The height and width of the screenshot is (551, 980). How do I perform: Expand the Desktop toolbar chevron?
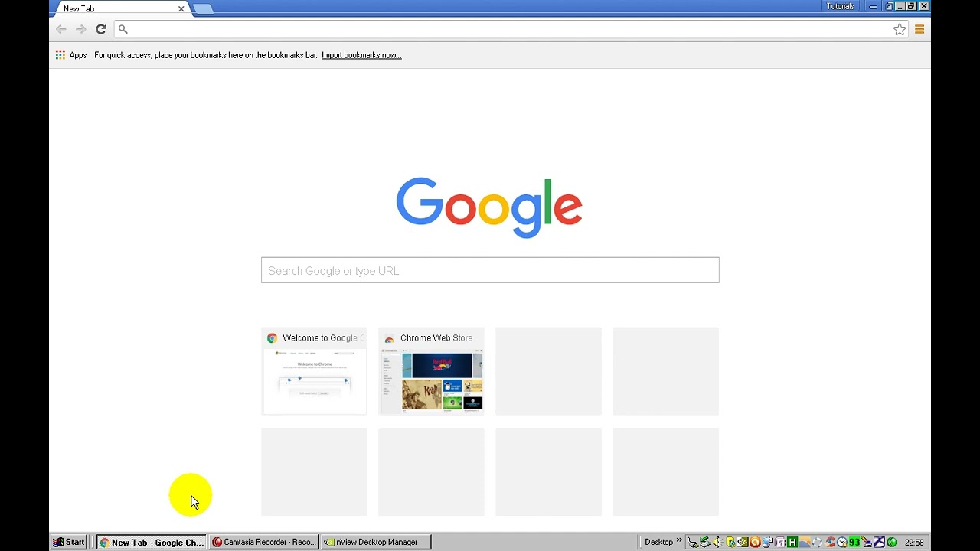coord(679,541)
